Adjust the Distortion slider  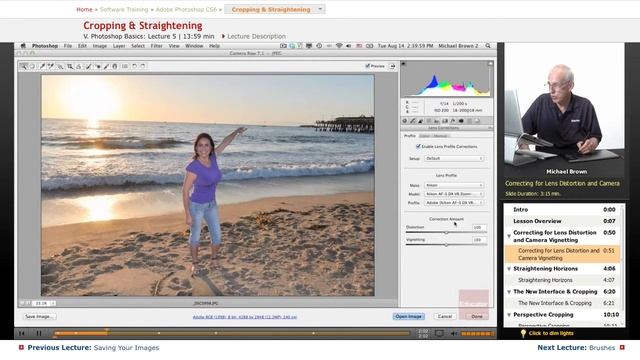[446, 232]
